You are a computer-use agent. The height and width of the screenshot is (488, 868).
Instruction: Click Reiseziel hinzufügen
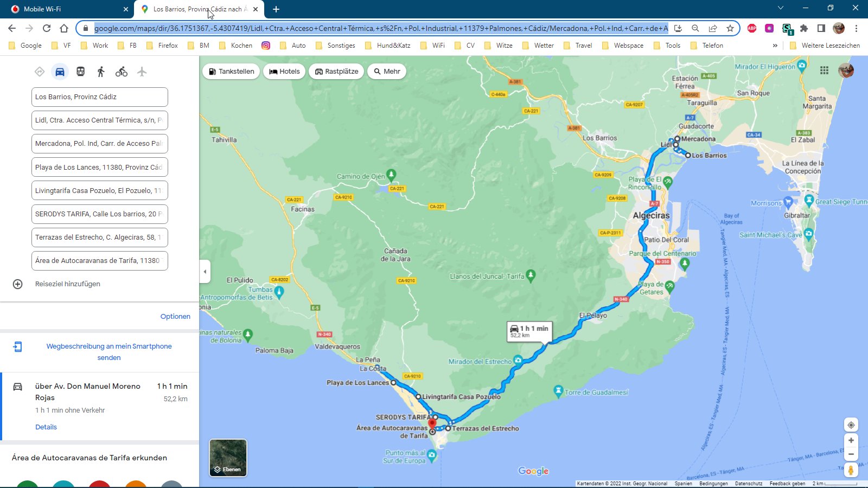[x=68, y=284]
